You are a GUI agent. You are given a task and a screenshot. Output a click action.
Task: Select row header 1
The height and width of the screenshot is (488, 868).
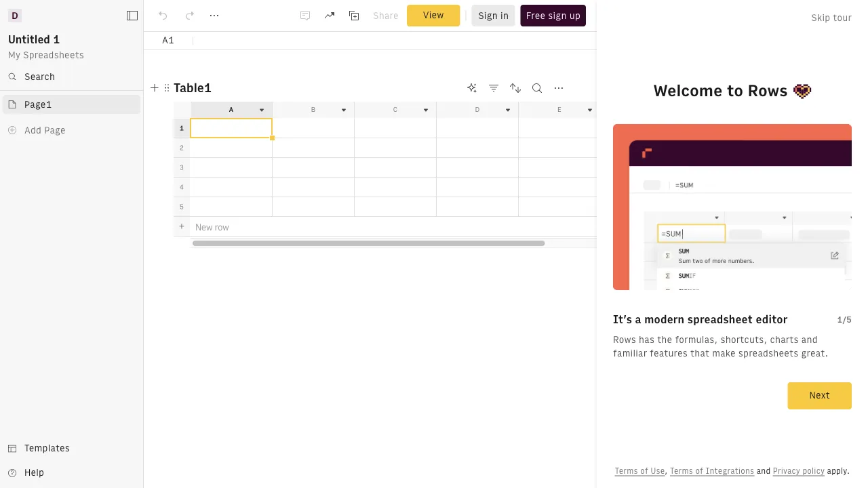[182, 128]
